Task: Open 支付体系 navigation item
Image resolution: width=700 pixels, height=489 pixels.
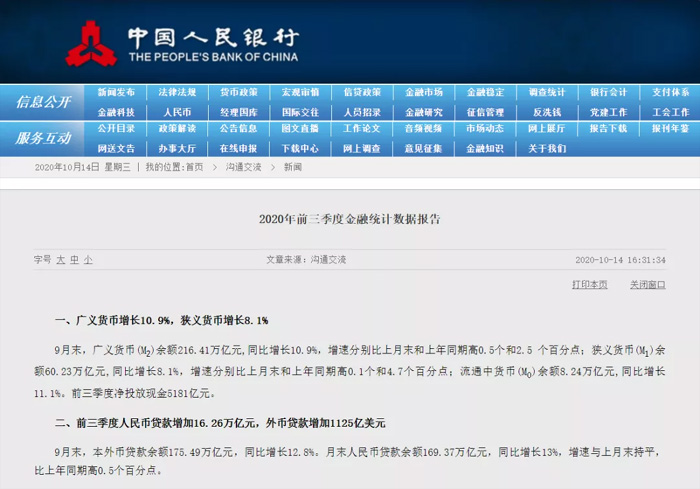Action: [671, 92]
